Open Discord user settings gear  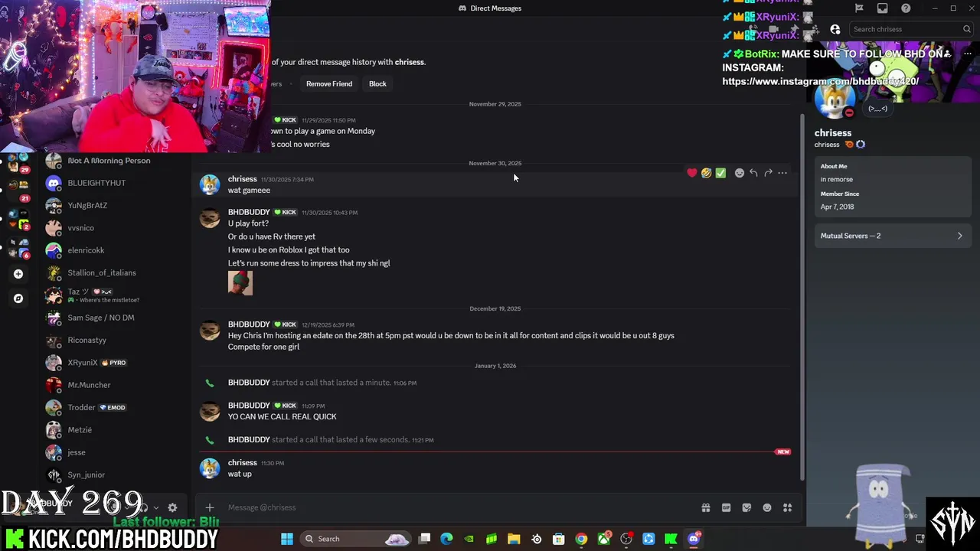click(x=172, y=507)
